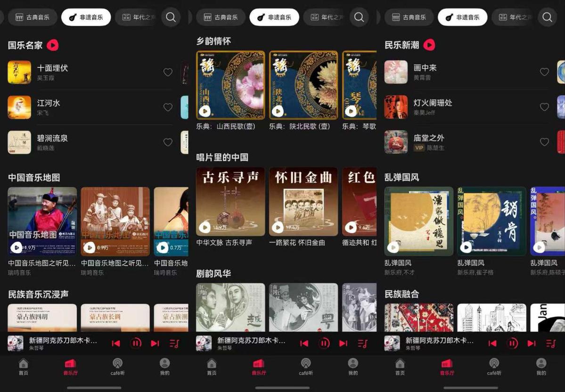Favorite 江河水 with its heart icon
Screen dimensions: 565x392
coord(168,107)
